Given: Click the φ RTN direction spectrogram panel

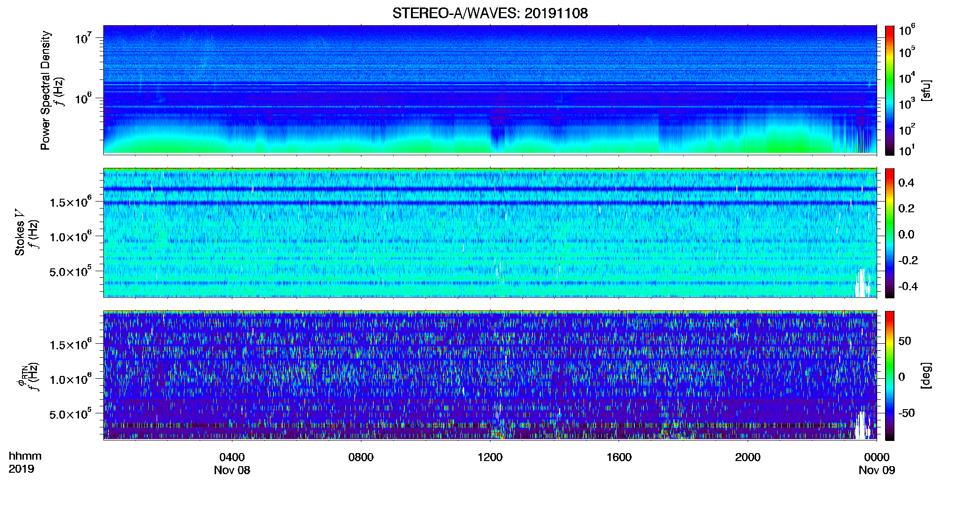Looking at the screenshot, I should tap(490, 375).
